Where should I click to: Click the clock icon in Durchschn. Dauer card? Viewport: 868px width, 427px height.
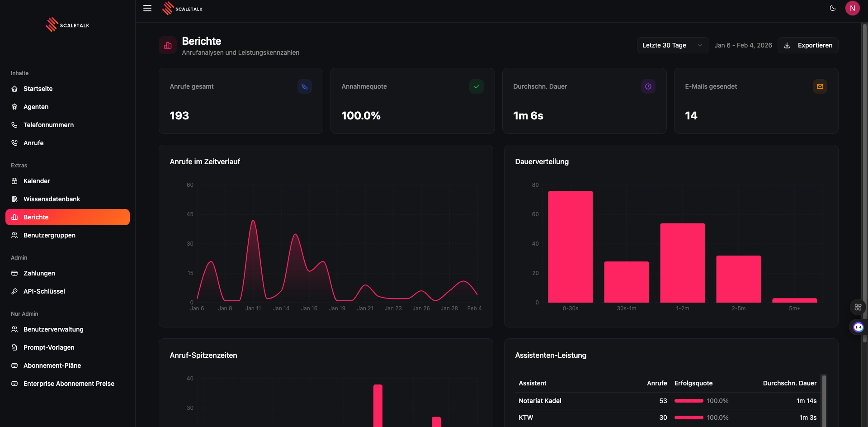click(648, 86)
